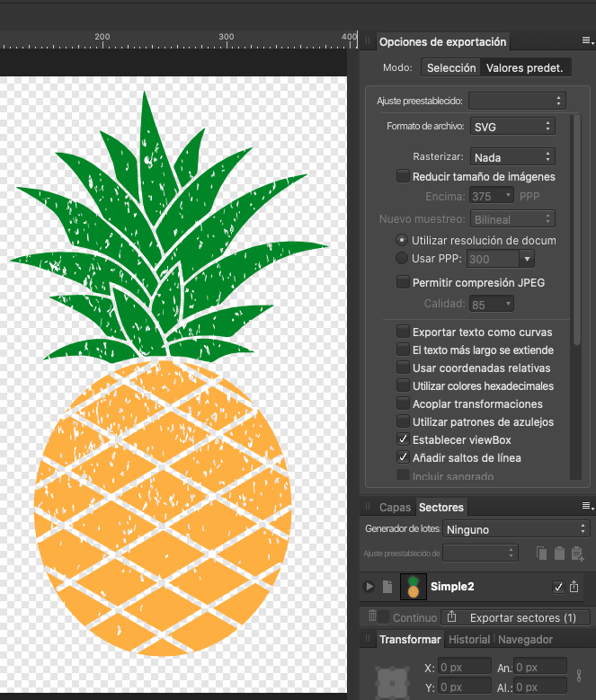Switch to the Capas tab

[x=395, y=507]
